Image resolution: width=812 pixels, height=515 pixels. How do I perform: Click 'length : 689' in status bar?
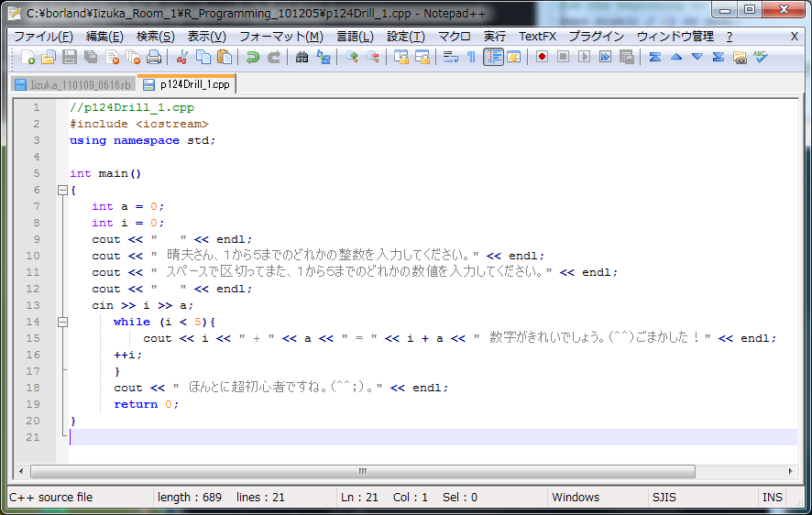coord(190,498)
